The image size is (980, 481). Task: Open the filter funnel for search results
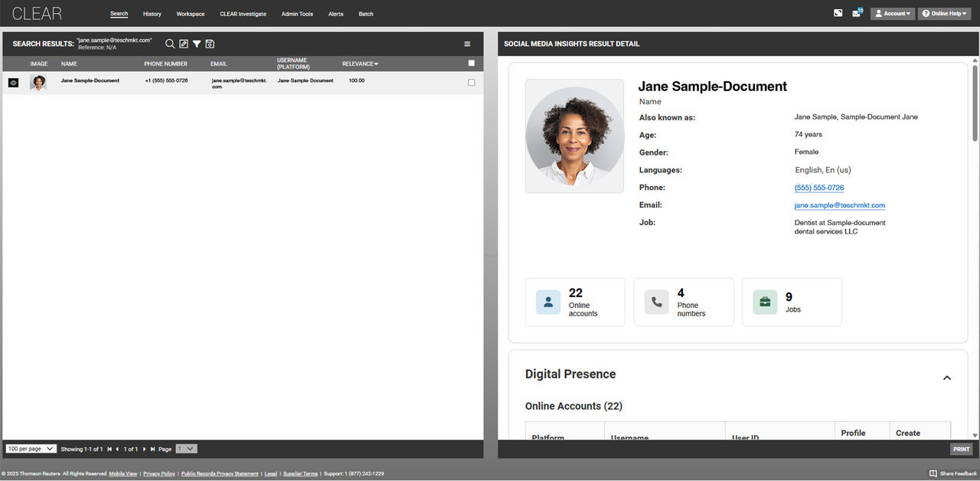[196, 44]
